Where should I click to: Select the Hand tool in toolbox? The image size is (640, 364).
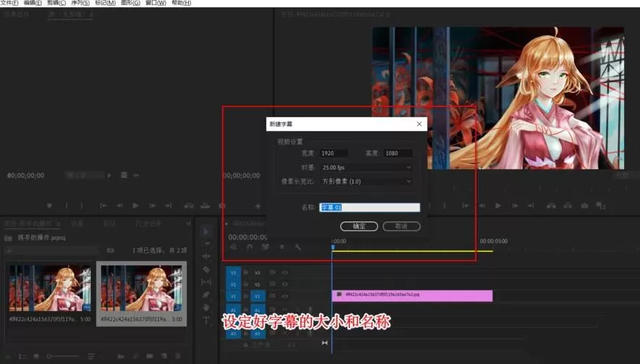tap(206, 308)
